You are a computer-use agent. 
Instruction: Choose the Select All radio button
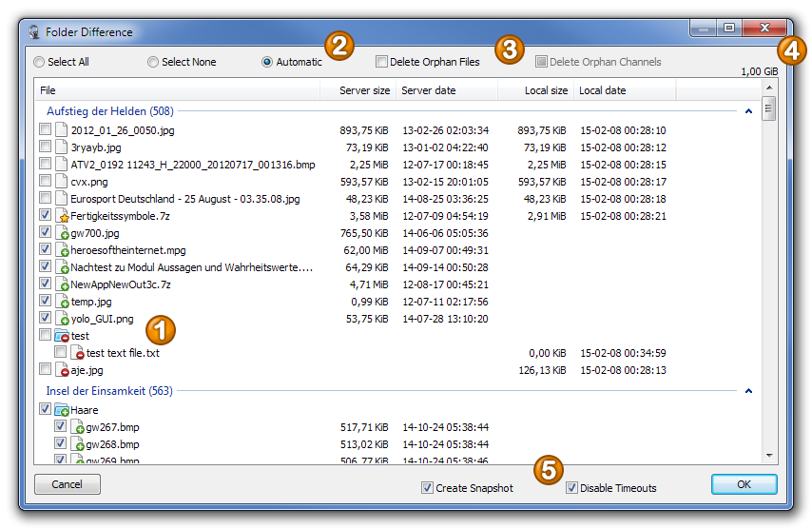click(39, 62)
